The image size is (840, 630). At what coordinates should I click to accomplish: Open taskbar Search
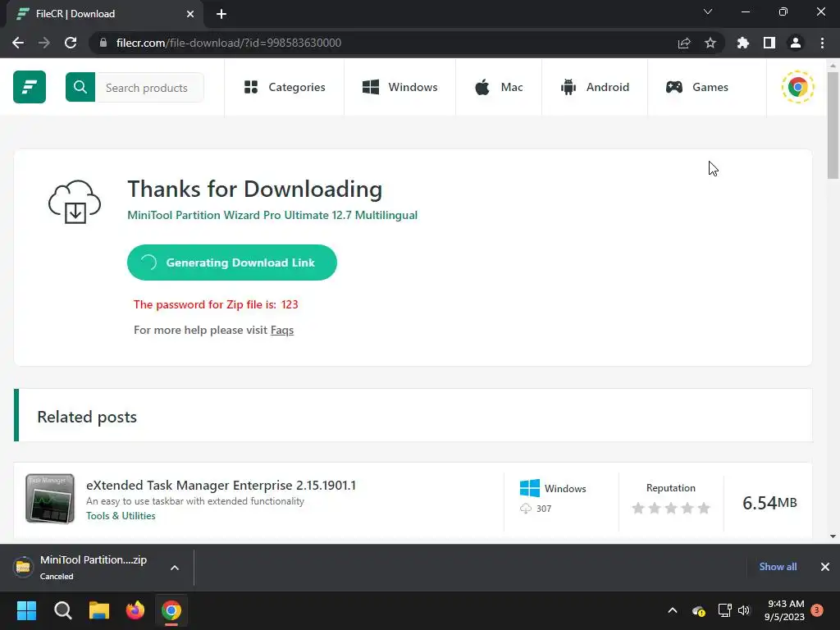point(63,610)
